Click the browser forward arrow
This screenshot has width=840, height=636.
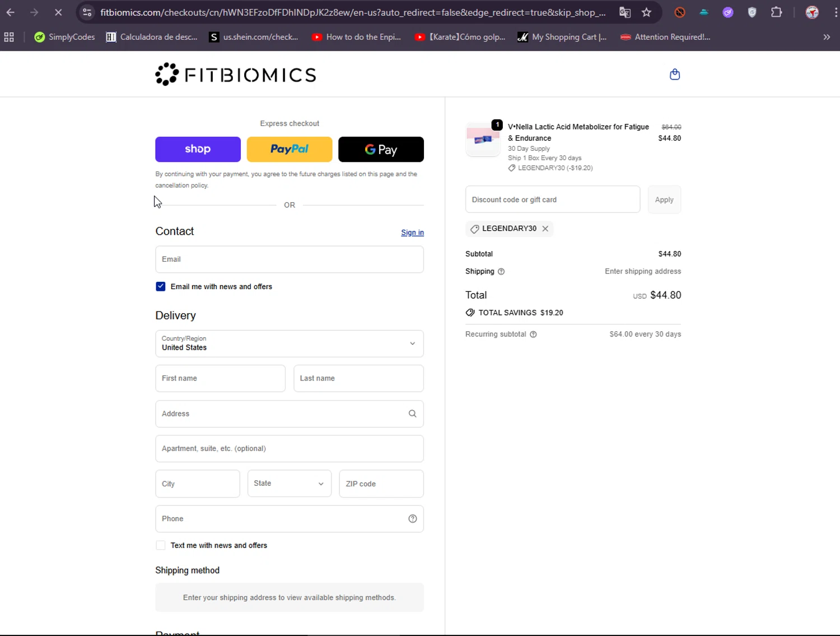coord(34,12)
